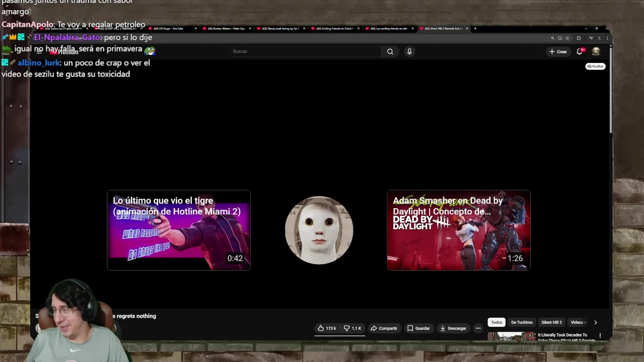Switch to 'Smiling Friends en Silent' browser tab
This screenshot has height=362, width=644.
tap(335, 29)
